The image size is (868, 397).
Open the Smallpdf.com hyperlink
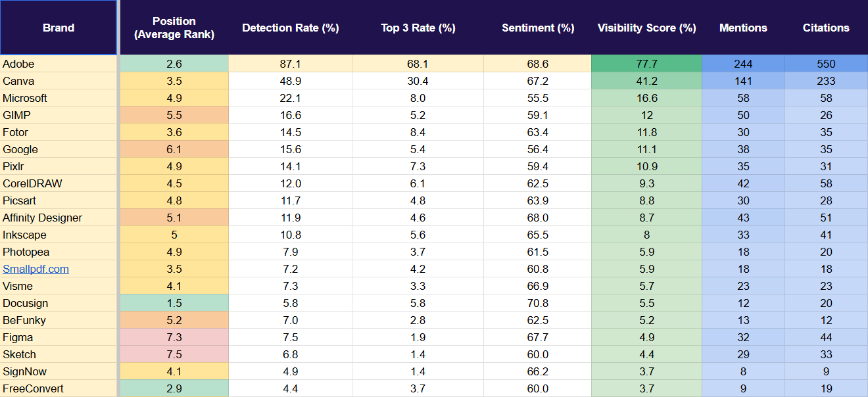pyautogui.click(x=36, y=269)
